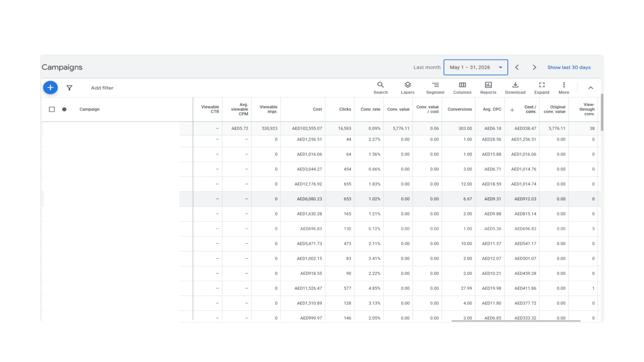Viewport: 644px width, 362px height.
Task: Click Avg. CPC value AED28.56
Action: (491, 139)
